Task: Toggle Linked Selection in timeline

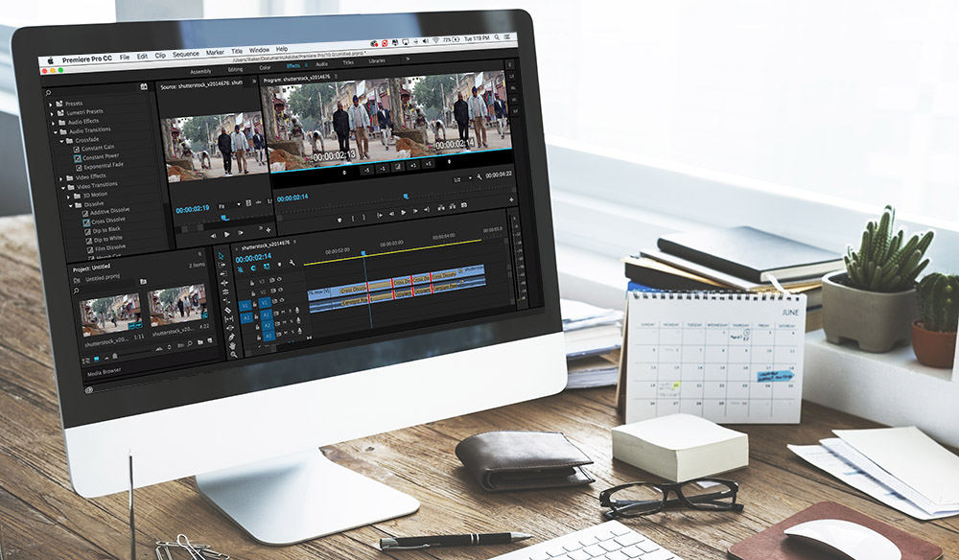Action: coord(267,266)
